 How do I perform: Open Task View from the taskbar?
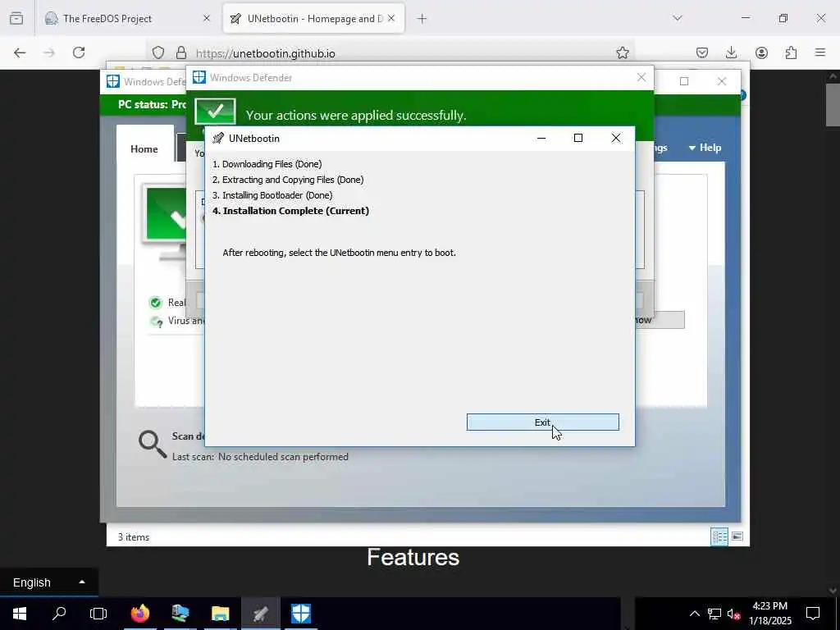click(98, 614)
